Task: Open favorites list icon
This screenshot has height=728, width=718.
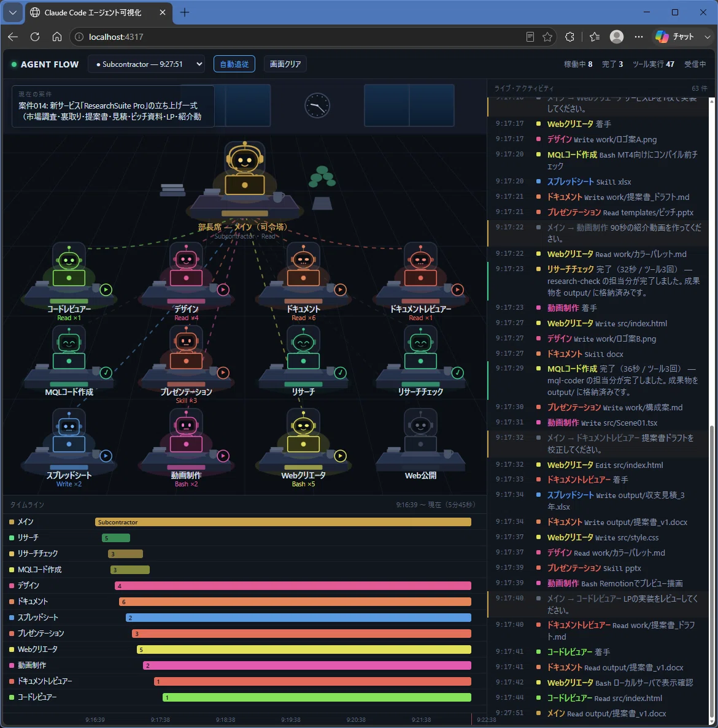Action: coord(595,37)
